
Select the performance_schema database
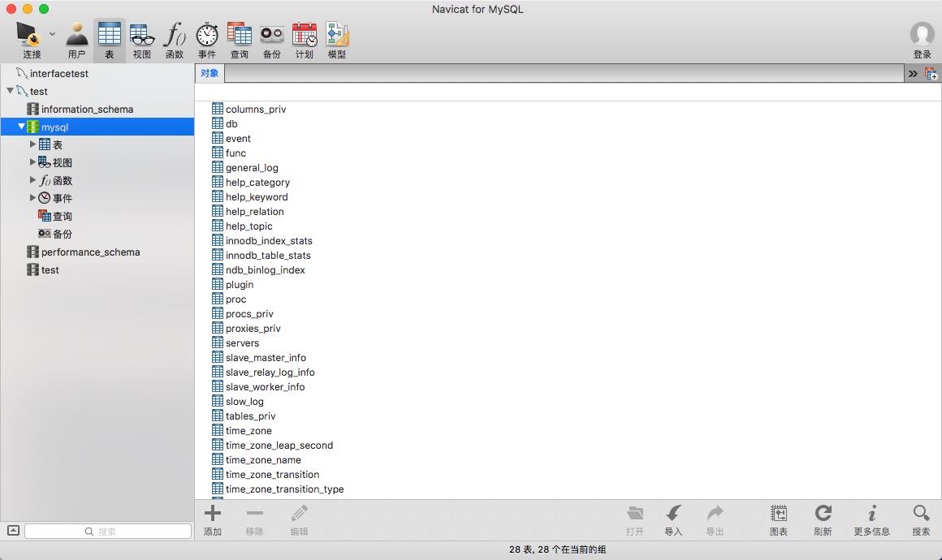[x=90, y=252]
